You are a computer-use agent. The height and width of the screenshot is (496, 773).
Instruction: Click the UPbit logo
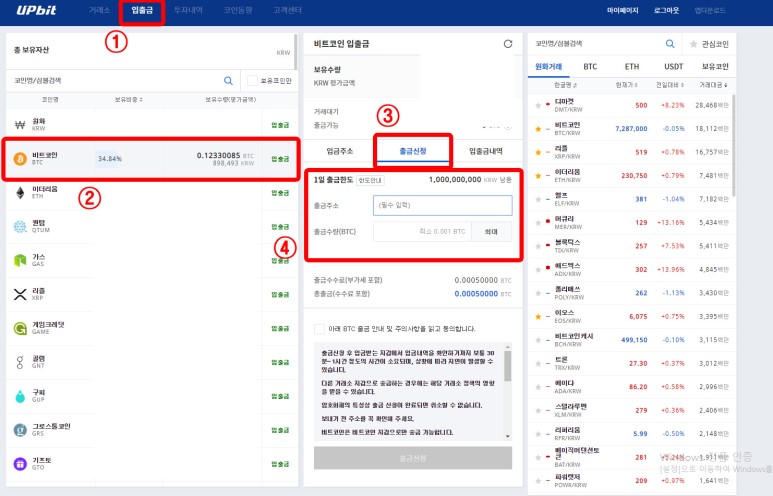(36, 10)
